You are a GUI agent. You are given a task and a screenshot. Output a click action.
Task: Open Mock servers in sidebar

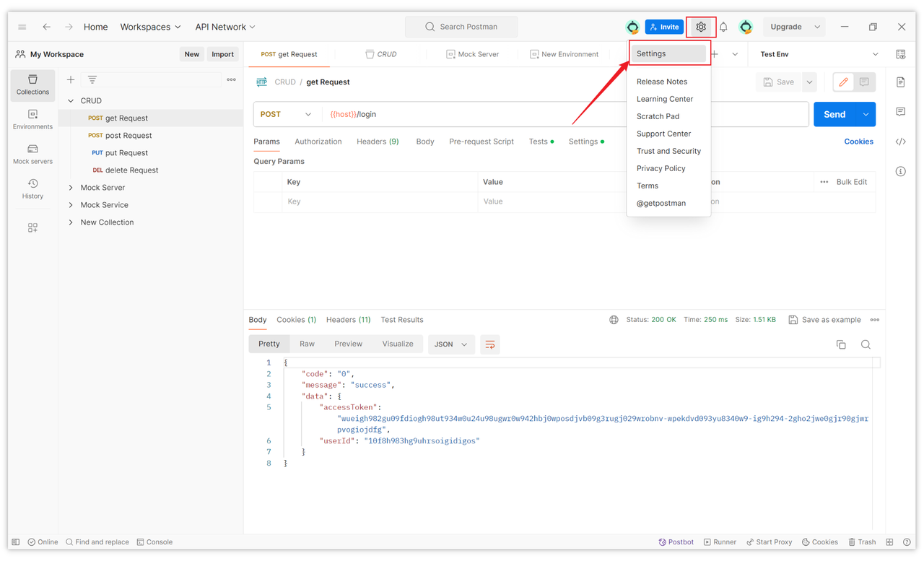click(32, 155)
